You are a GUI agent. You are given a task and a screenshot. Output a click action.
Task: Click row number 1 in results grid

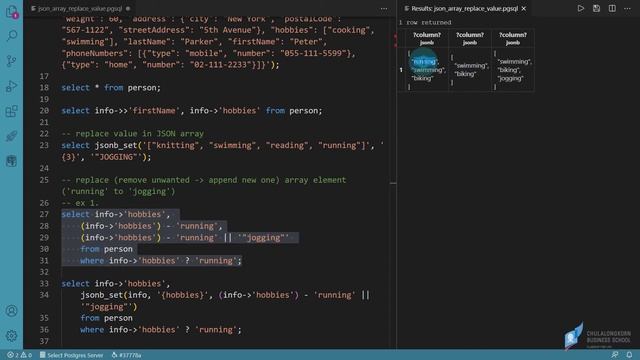[401, 70]
